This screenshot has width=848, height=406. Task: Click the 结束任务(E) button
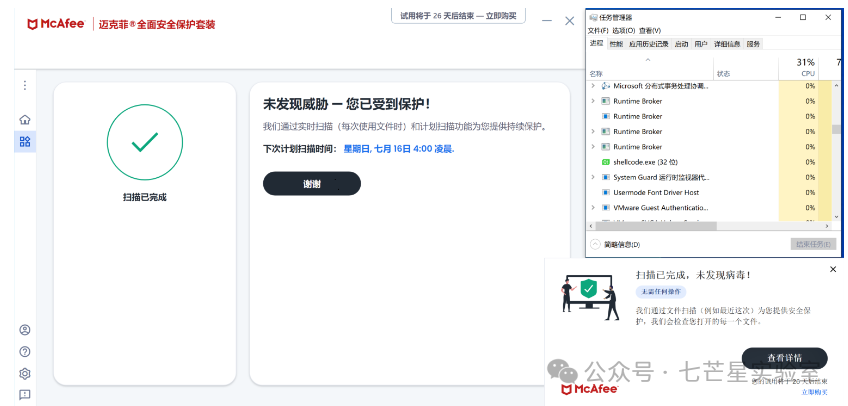[x=813, y=244]
